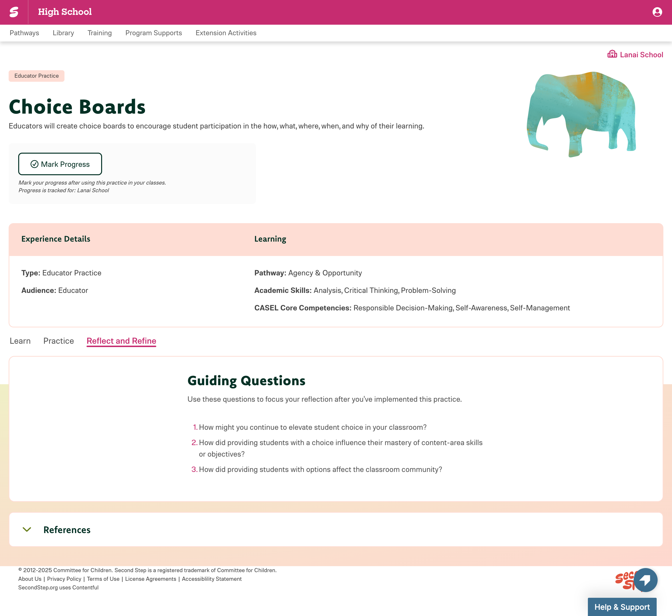The image size is (672, 616).
Task: Select the Reflect and Refine tab
Action: click(x=121, y=341)
